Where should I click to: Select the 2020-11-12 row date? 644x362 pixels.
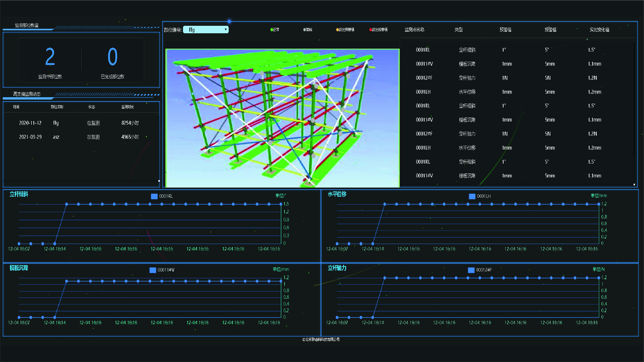click(x=30, y=123)
